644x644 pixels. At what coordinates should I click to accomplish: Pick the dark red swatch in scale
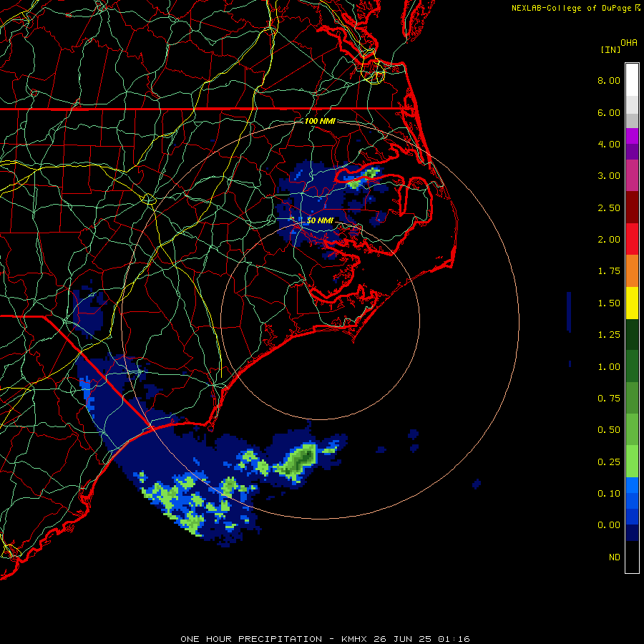click(632, 208)
